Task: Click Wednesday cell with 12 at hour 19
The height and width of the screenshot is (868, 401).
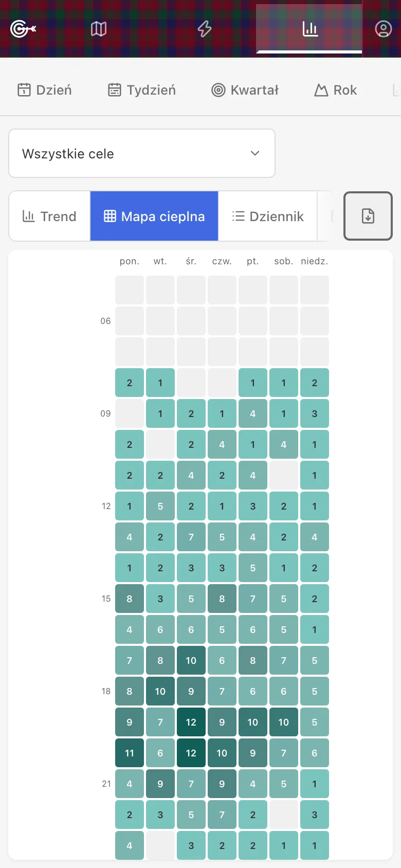Action: click(x=191, y=722)
